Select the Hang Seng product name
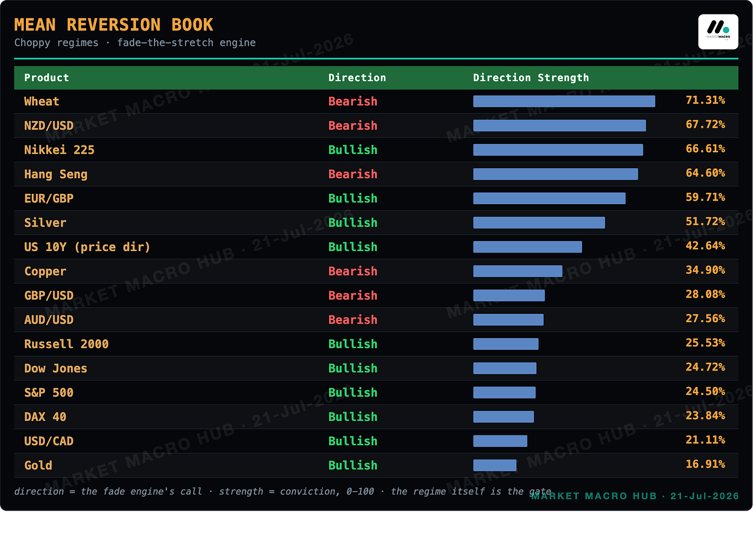The image size is (756, 544). click(56, 175)
